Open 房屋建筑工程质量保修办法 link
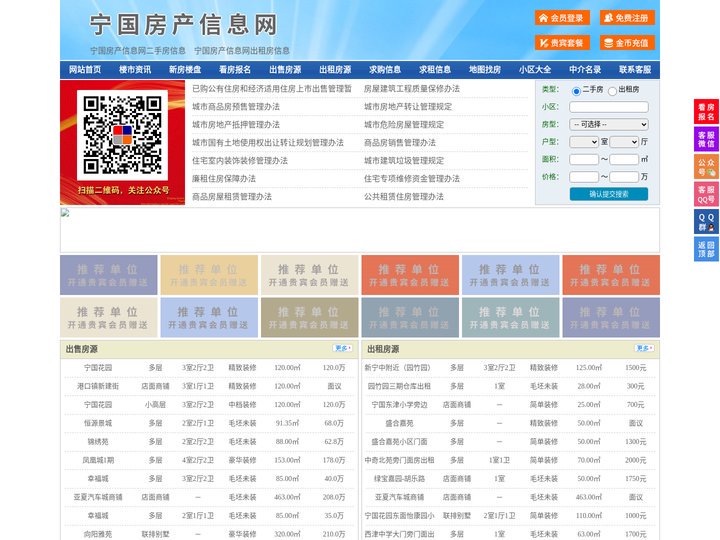 [412, 89]
